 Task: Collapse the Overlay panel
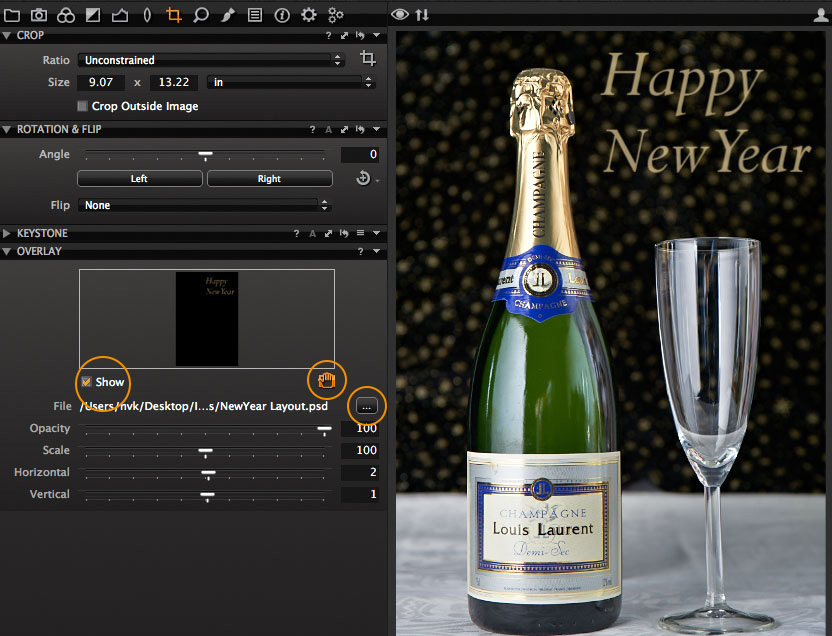click(x=7, y=251)
